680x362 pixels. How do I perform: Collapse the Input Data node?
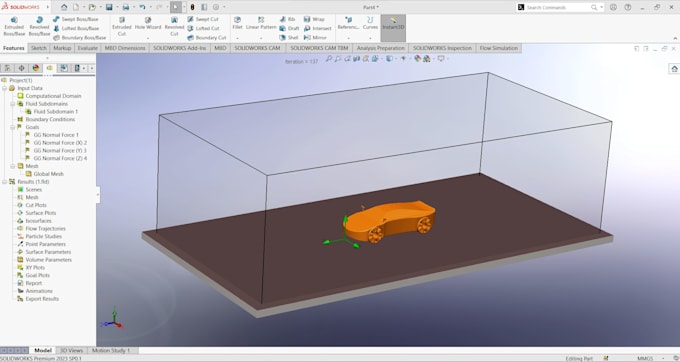pos(5,88)
